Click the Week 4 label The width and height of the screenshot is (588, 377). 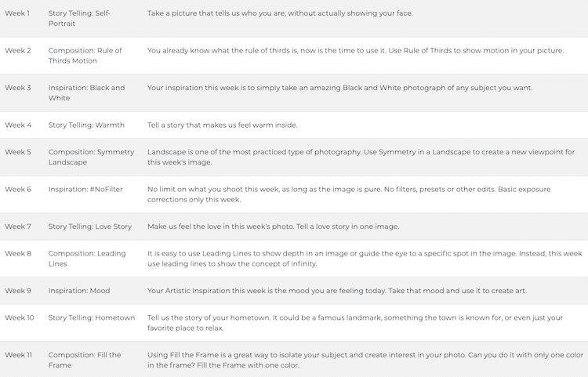[18, 125]
